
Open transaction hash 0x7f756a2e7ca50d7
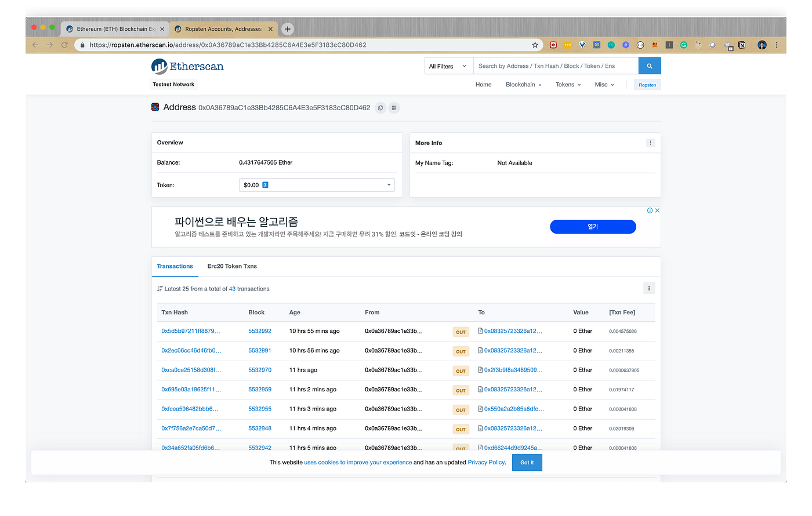point(191,428)
